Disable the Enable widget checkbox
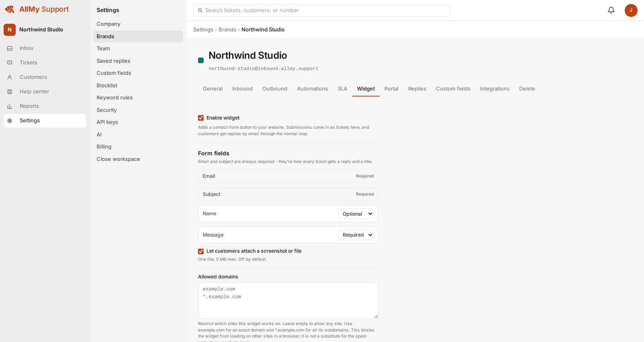 pos(201,118)
